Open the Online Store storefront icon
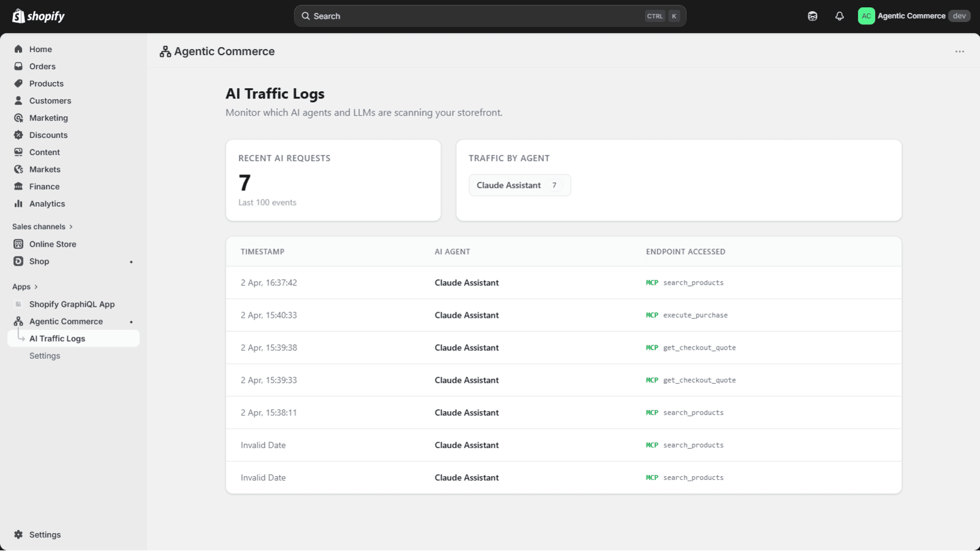The image size is (980, 551). [18, 244]
